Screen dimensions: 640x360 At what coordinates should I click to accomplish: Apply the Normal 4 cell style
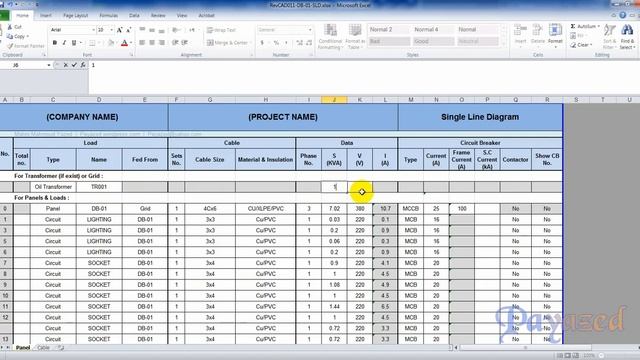point(433,29)
